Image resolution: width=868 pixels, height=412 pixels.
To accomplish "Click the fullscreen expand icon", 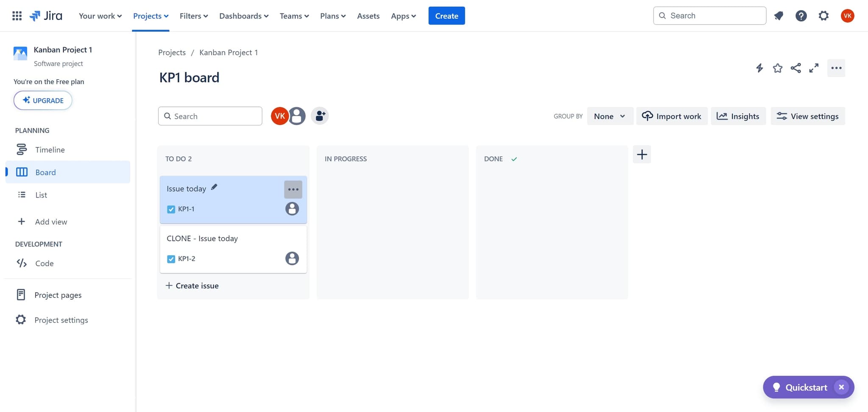I will tap(814, 68).
